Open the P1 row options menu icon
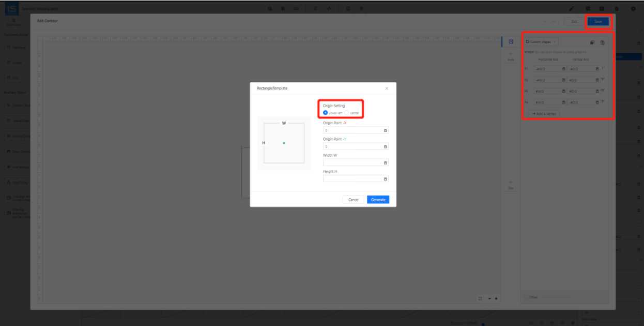 [603, 68]
